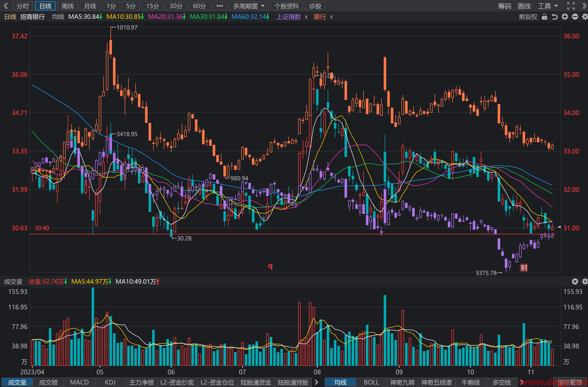This screenshot has width=588, height=387.
Task: Open chart settings gear in top toolbar
Action: pyautogui.click(x=585, y=17)
